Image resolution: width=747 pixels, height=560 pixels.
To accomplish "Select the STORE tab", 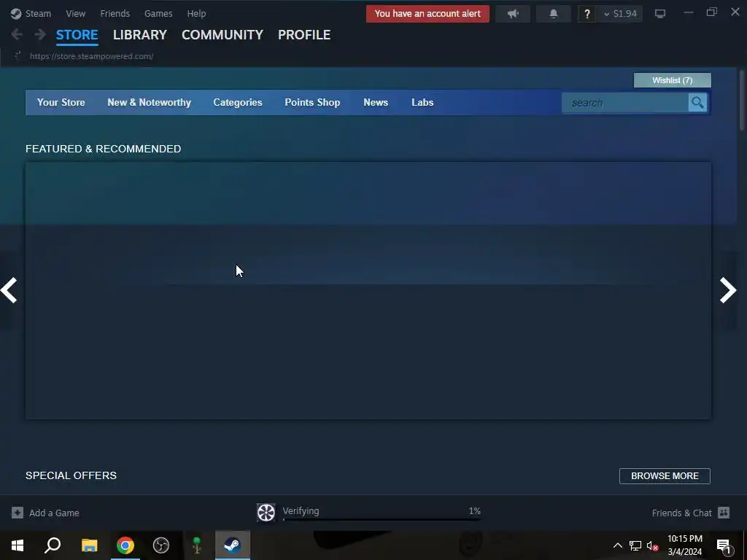I will tap(77, 35).
